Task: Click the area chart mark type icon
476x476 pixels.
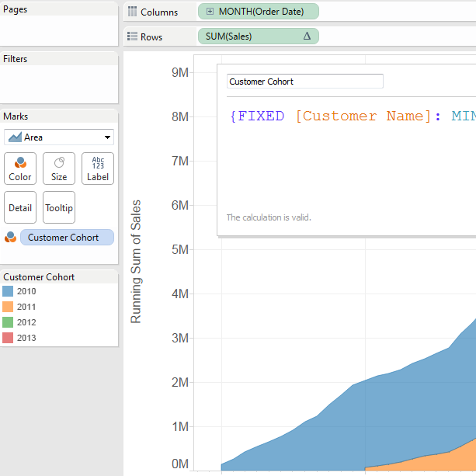Action: click(x=14, y=137)
